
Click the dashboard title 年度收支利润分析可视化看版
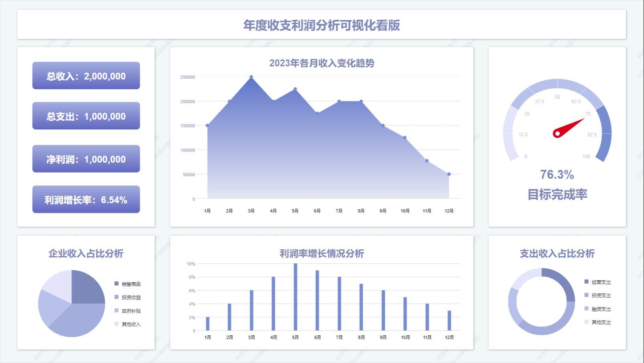pyautogui.click(x=321, y=25)
